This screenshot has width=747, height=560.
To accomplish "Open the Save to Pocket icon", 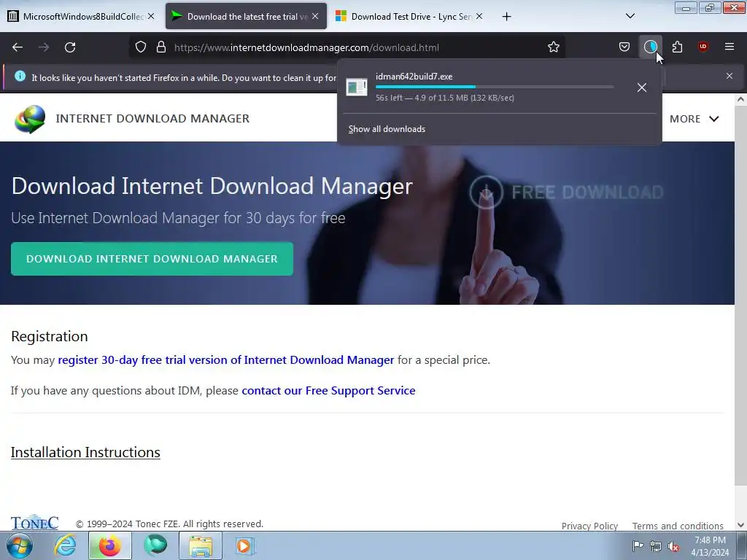I will click(624, 47).
